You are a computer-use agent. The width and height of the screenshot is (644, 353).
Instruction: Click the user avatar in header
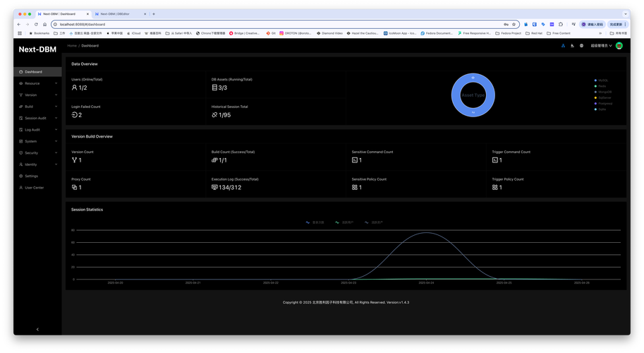click(x=619, y=46)
